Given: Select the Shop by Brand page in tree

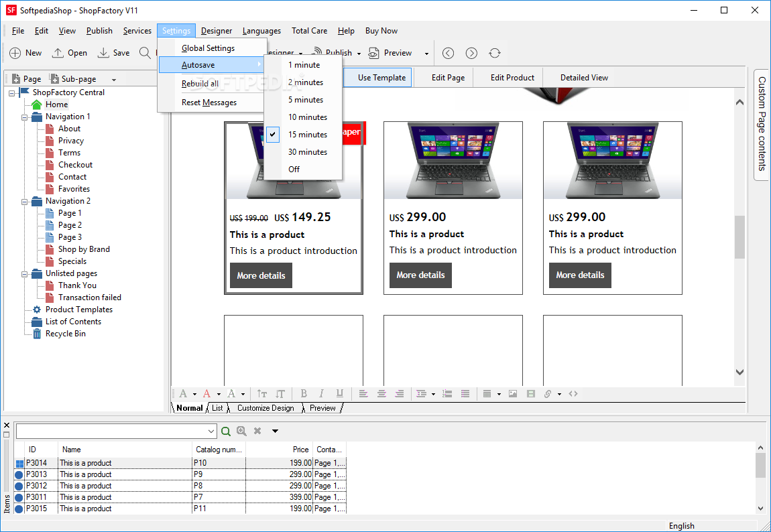Looking at the screenshot, I should click(x=84, y=249).
